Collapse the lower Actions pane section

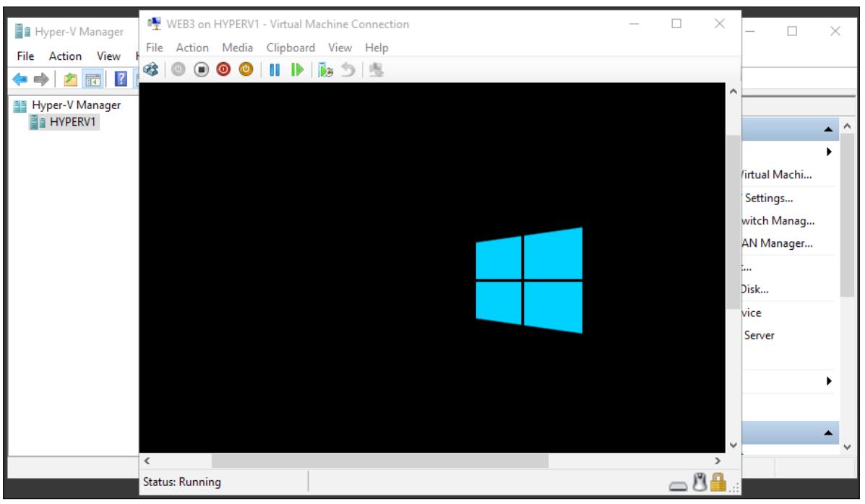pyautogui.click(x=828, y=433)
